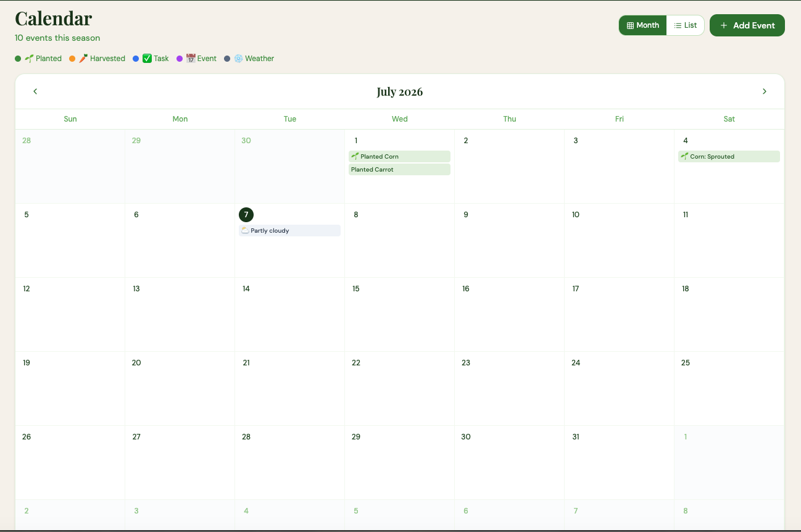
Task: Click the checkmark icon beside Task legend
Action: [x=147, y=59]
